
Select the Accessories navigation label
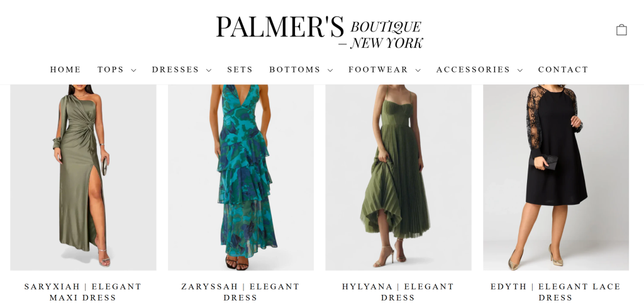coord(473,69)
